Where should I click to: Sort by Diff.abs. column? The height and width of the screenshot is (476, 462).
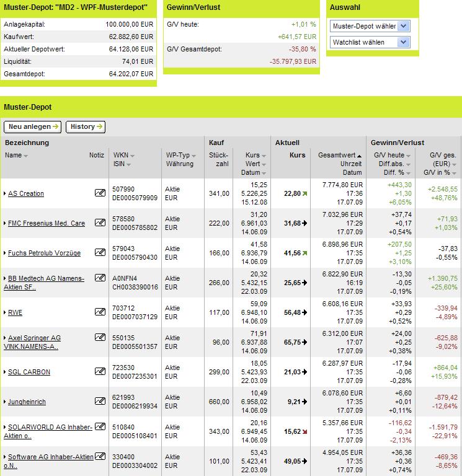[x=408, y=165]
